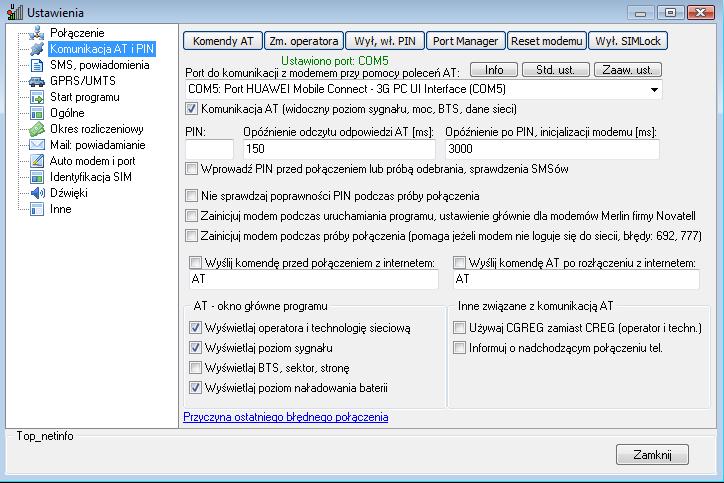
Task: Click the Port Manager button
Action: pyautogui.click(x=465, y=41)
